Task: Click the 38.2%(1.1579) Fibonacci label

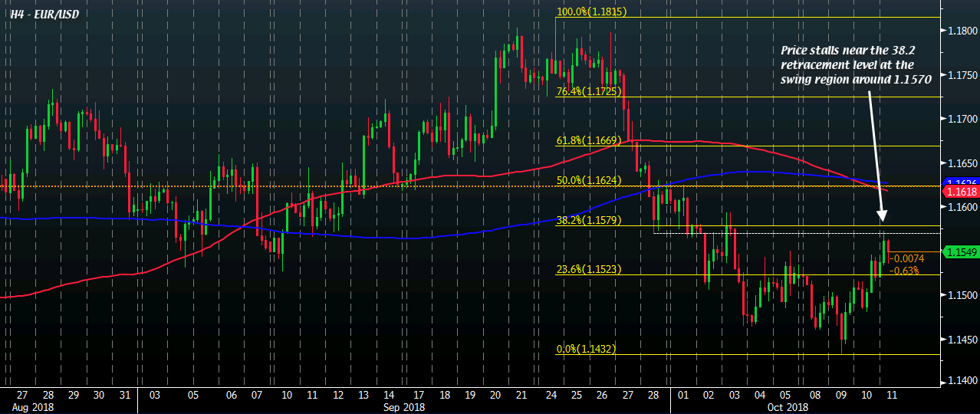Action: coord(590,220)
